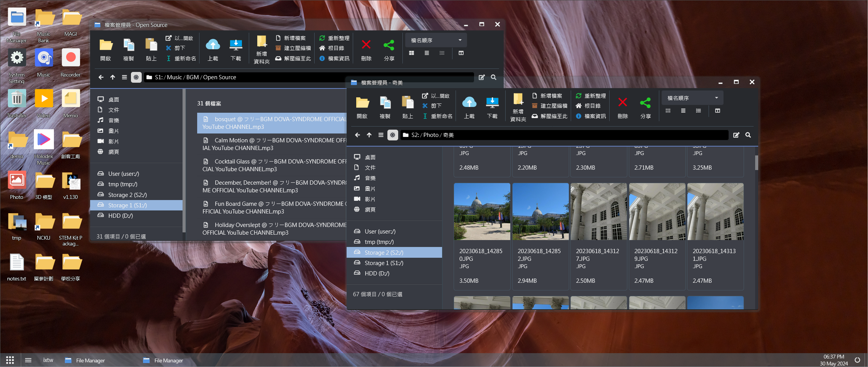This screenshot has width=868, height=367.
Task: Click 重新整理 refresh button in 奇美 window
Action: [x=591, y=96]
